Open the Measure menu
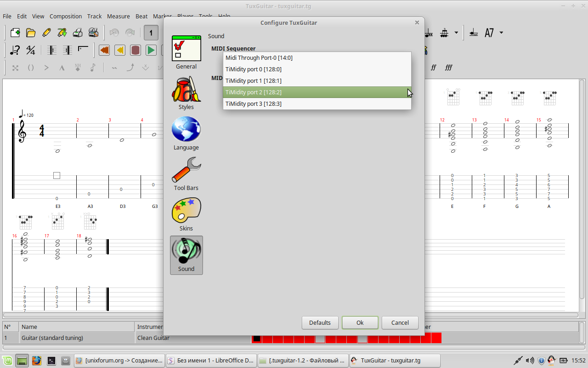 [119, 16]
